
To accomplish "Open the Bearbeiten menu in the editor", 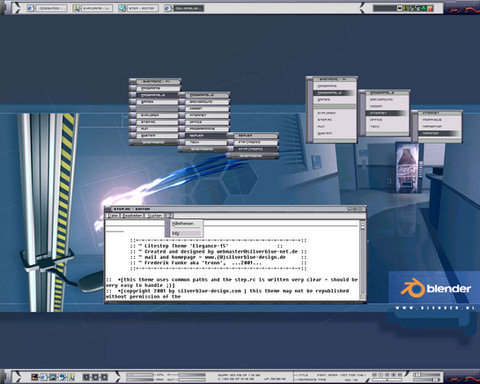I will click(133, 216).
